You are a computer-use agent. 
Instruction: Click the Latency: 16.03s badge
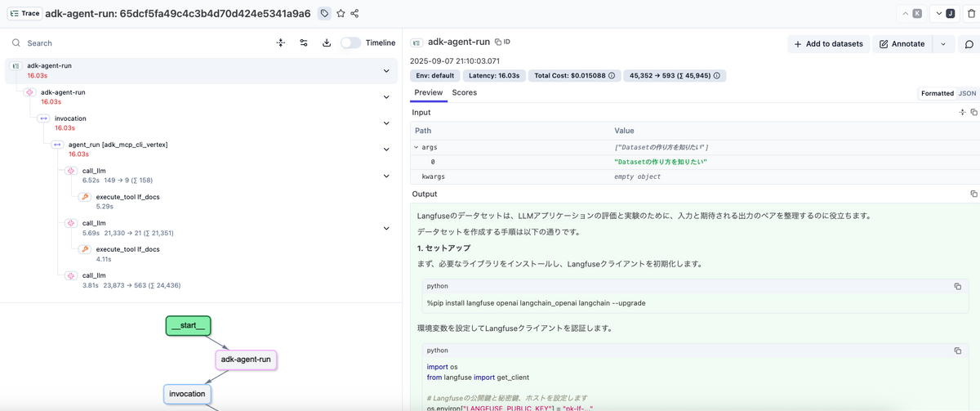pyautogui.click(x=493, y=75)
